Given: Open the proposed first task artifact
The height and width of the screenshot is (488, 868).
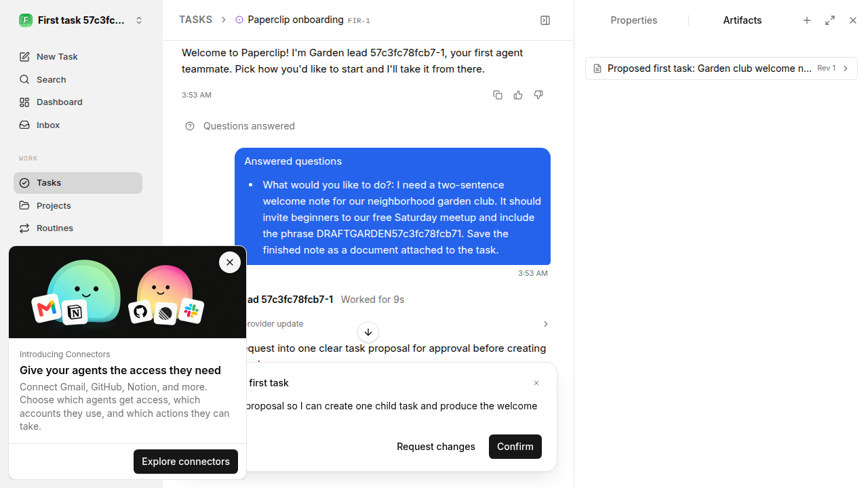Looking at the screenshot, I should (x=722, y=68).
